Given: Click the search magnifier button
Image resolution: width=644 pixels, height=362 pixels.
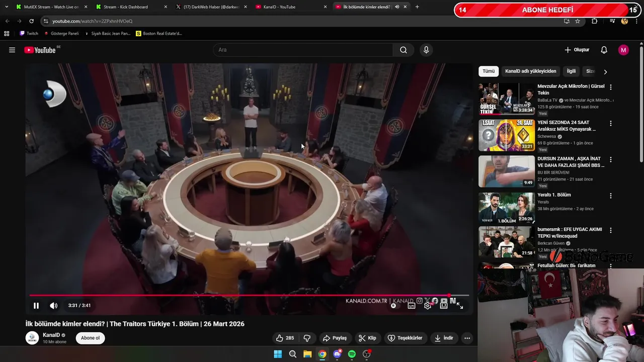Looking at the screenshot, I should pyautogui.click(x=404, y=50).
